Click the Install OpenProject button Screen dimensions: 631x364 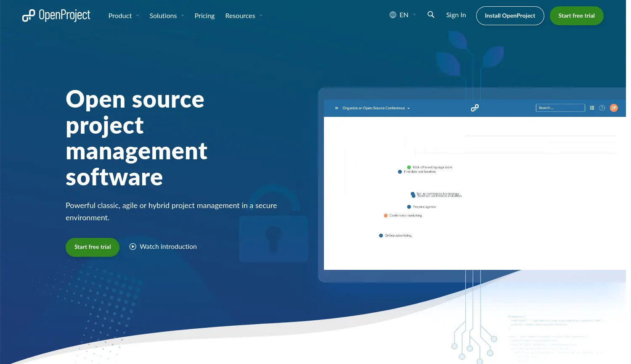[x=510, y=16]
